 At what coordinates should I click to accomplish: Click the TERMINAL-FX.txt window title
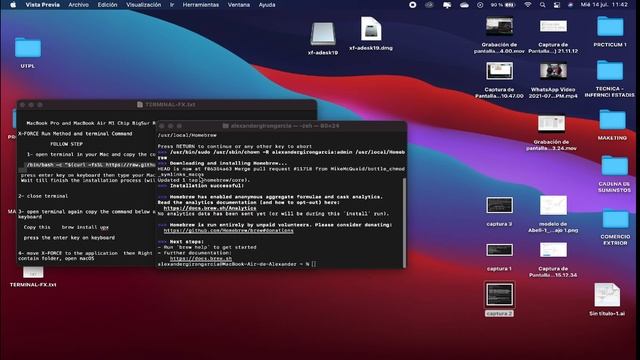pyautogui.click(x=170, y=105)
